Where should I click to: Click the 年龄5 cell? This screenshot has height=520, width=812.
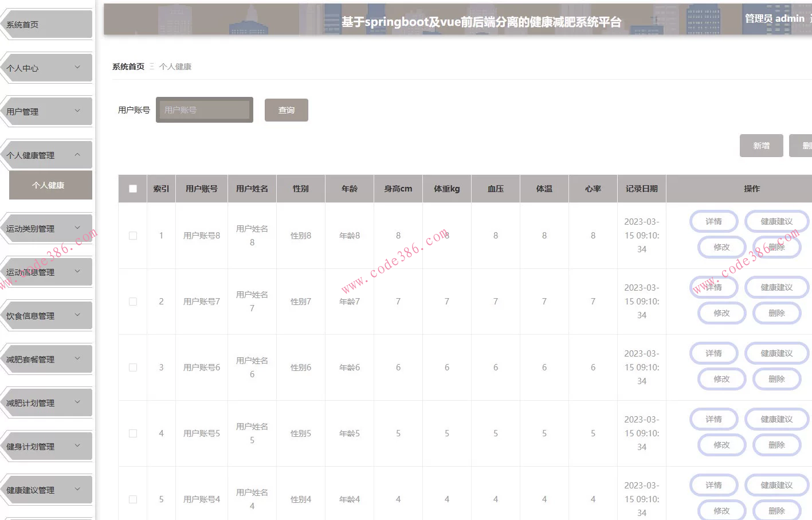[350, 433]
